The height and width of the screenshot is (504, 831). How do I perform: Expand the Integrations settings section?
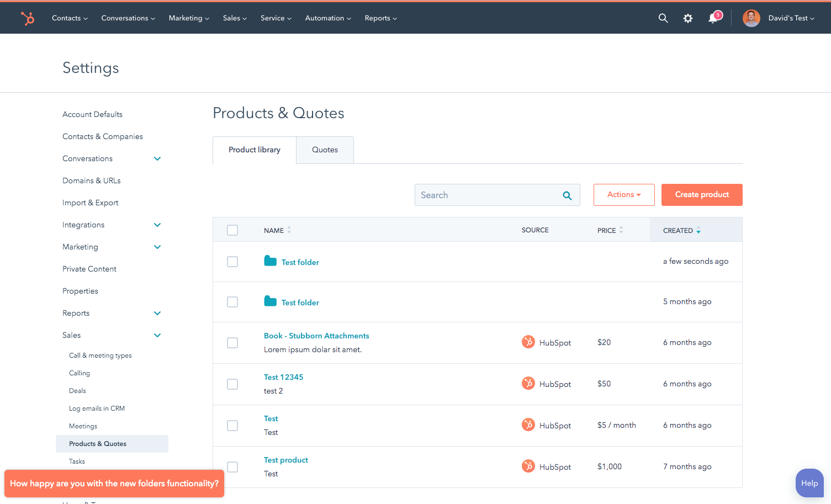pyautogui.click(x=157, y=225)
